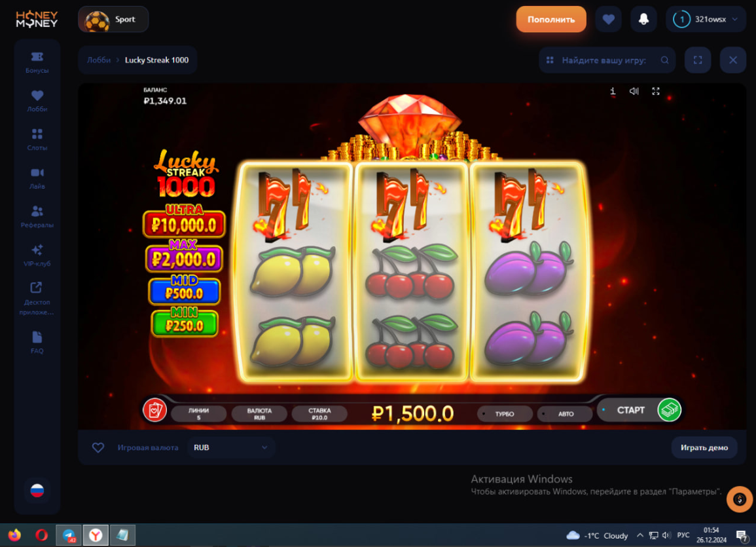Screen dimensions: 756x547
Task: Open the Бонусы section in sidebar
Action: (x=37, y=62)
